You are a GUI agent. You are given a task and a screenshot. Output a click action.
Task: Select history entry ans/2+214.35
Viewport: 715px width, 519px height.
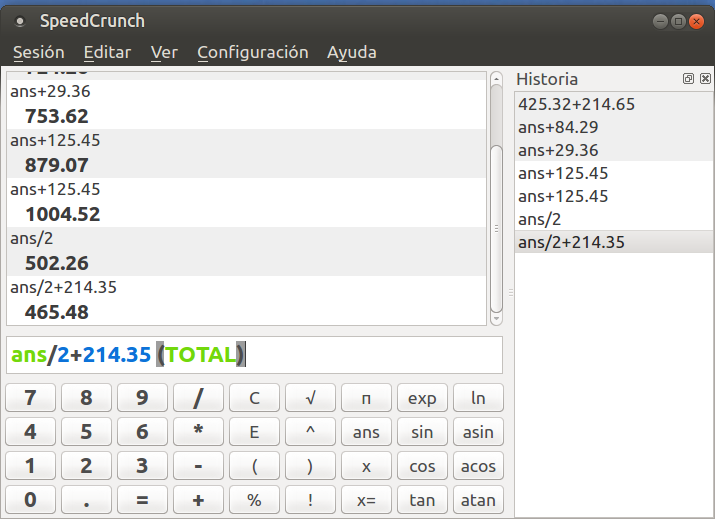[x=614, y=242]
